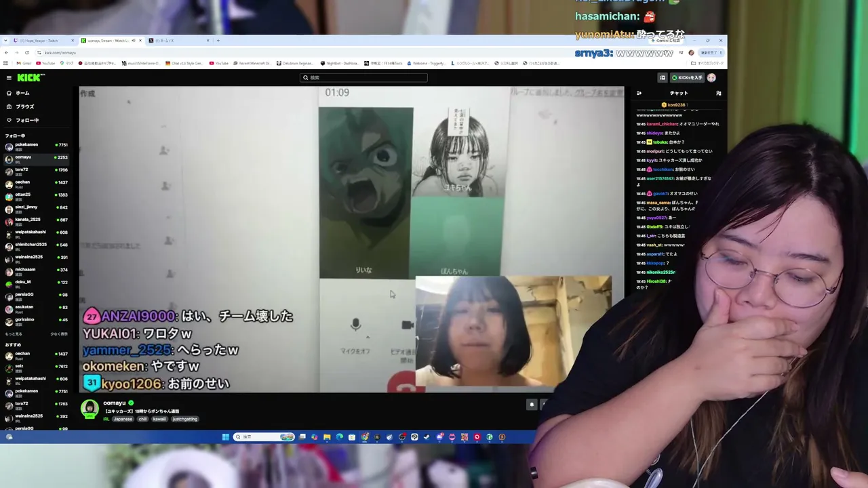868x488 pixels.
Task: Open seiz channel in recommended list
Action: click(x=37, y=367)
